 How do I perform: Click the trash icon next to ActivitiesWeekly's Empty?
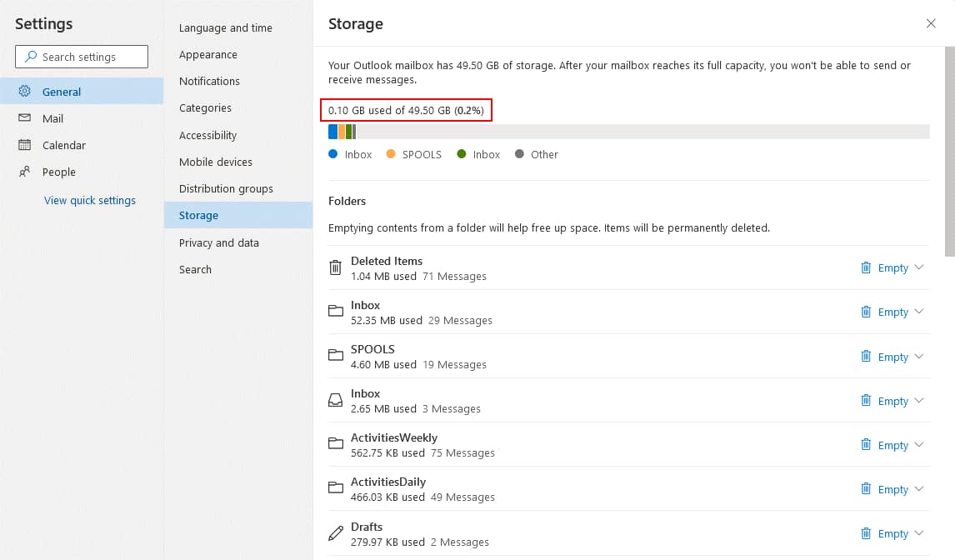(x=866, y=445)
